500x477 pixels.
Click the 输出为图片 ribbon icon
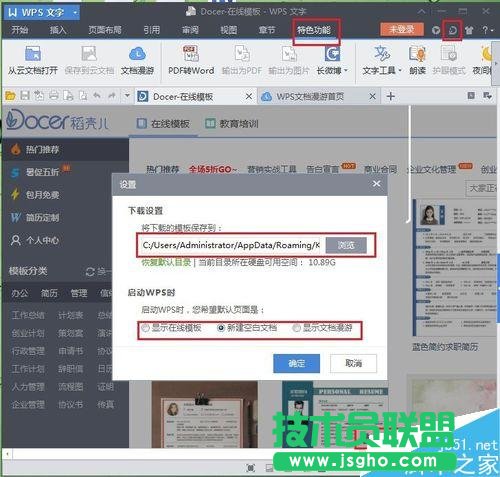289,54
